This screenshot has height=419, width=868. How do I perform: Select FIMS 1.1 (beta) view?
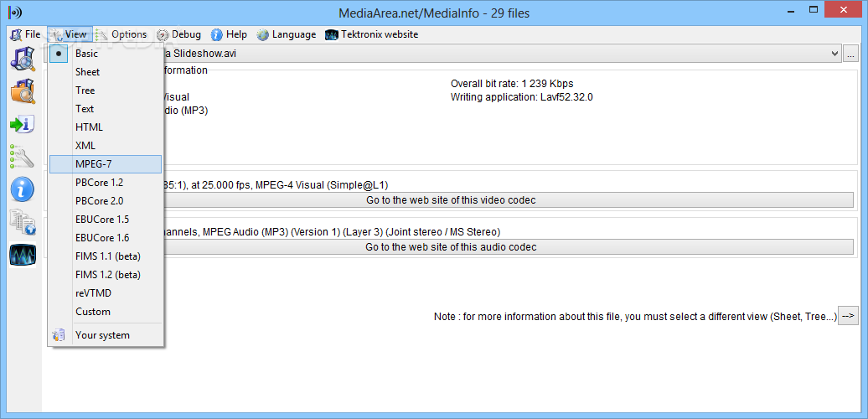106,256
